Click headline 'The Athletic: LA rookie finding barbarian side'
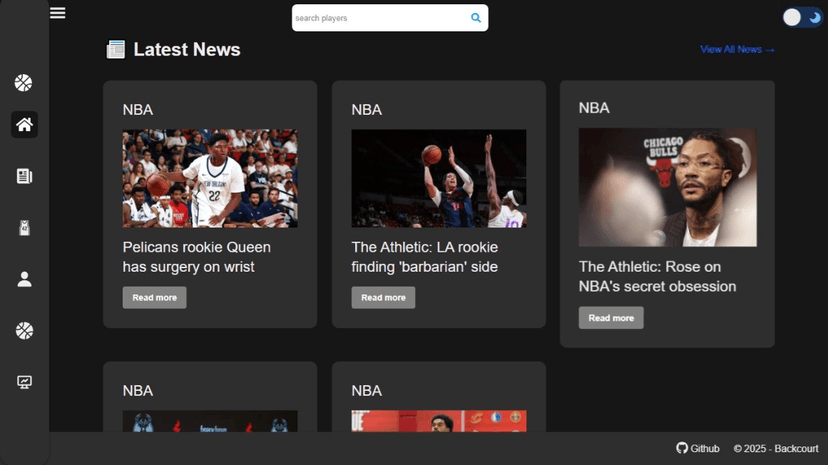The width and height of the screenshot is (828, 465). click(x=425, y=257)
